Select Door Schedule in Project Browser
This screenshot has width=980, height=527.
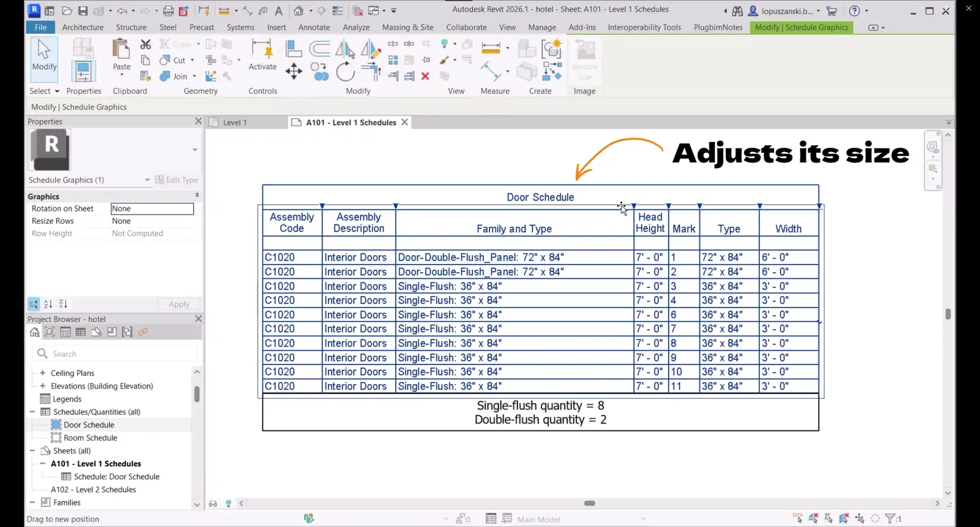point(89,425)
